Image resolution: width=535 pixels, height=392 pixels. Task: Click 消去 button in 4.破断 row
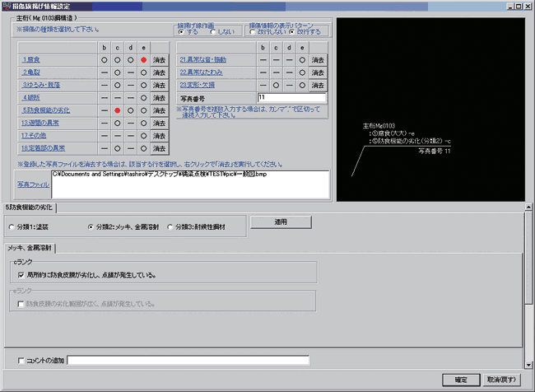tap(160, 98)
